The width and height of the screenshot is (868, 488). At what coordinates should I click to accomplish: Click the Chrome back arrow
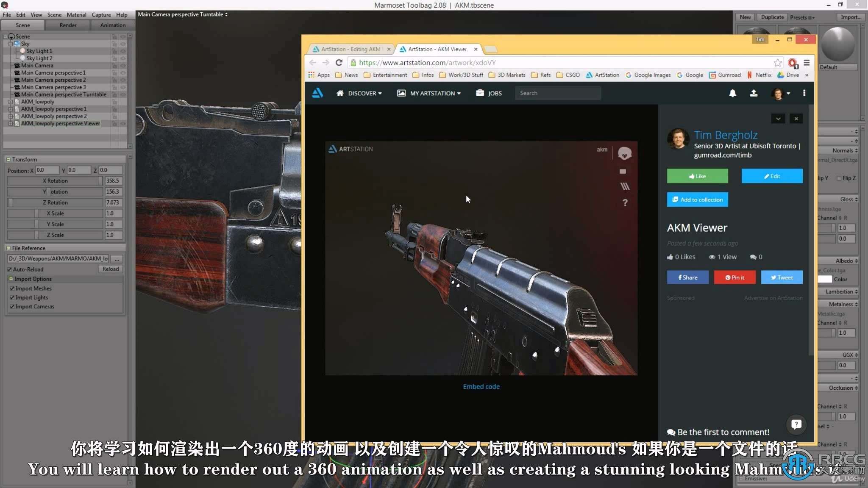coord(313,63)
